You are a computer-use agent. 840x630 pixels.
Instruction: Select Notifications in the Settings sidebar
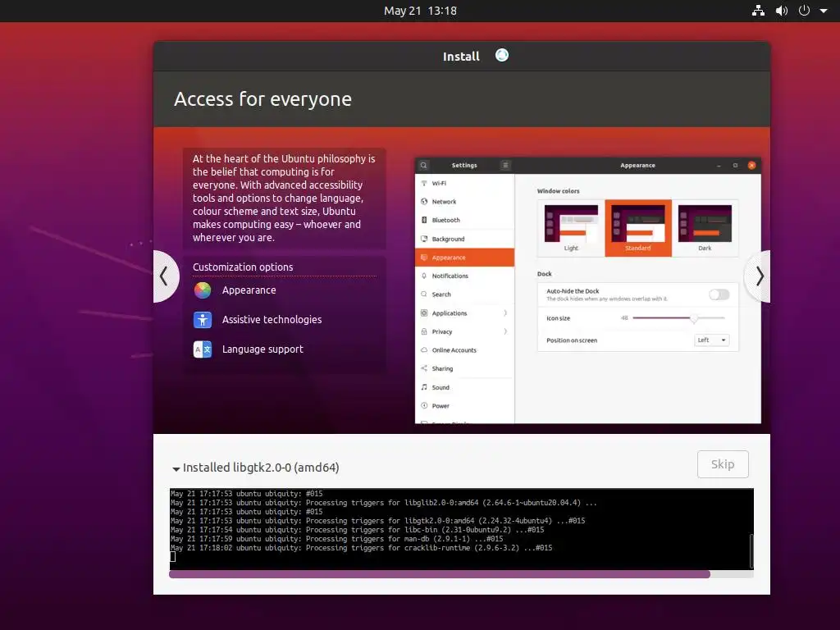pos(464,276)
